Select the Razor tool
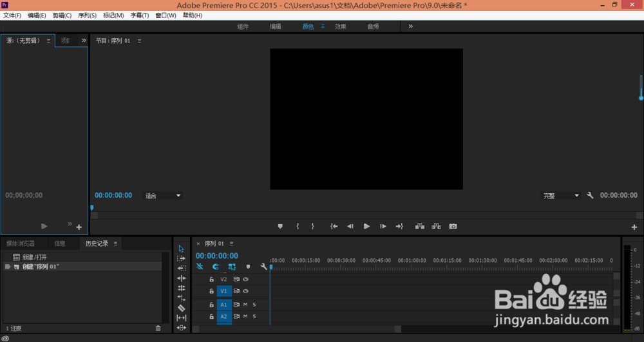The width and height of the screenshot is (644, 342). coord(181,308)
